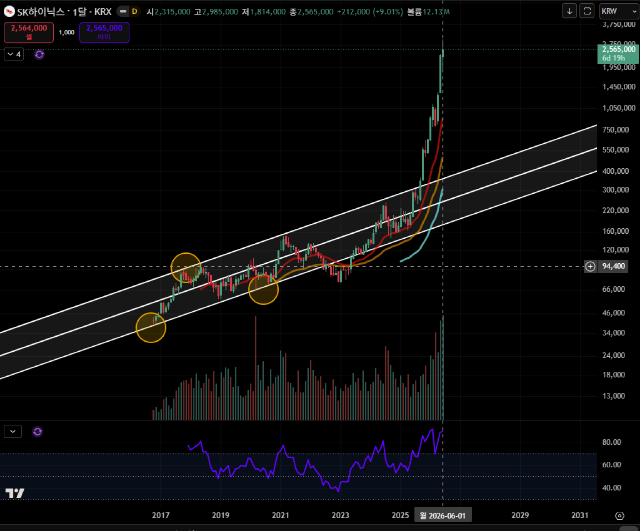Click the plus icon beside 94,400 label
The image size is (640, 531).
(x=590, y=267)
